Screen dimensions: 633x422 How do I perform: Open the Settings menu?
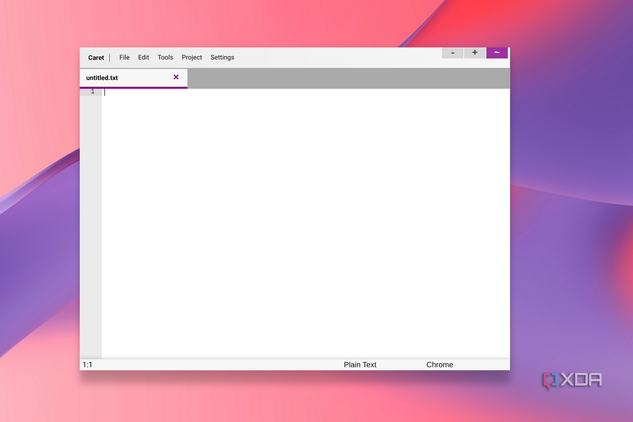pyautogui.click(x=222, y=57)
